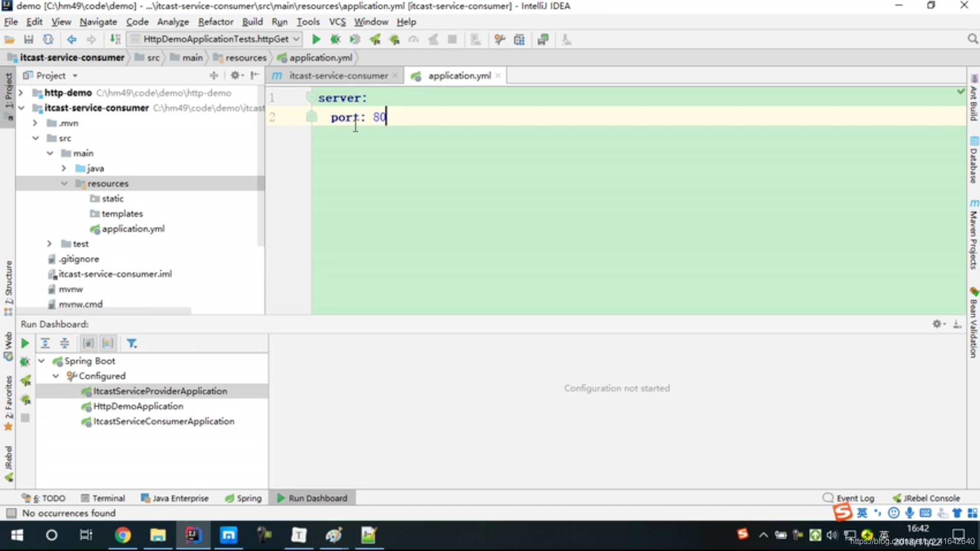Image resolution: width=980 pixels, height=551 pixels.
Task: Click the Windows Start button
Action: pyautogui.click(x=17, y=535)
